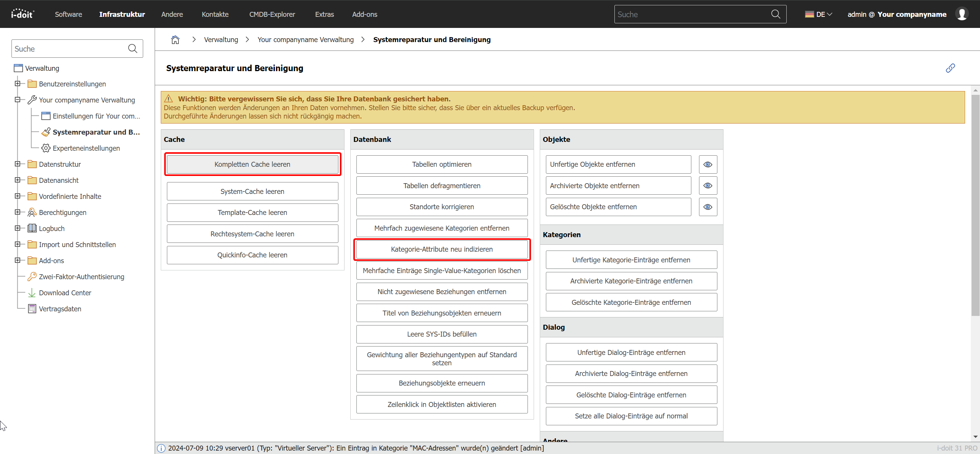Image resolution: width=980 pixels, height=454 pixels.
Task: Click the i-doit logo
Action: (x=23, y=14)
